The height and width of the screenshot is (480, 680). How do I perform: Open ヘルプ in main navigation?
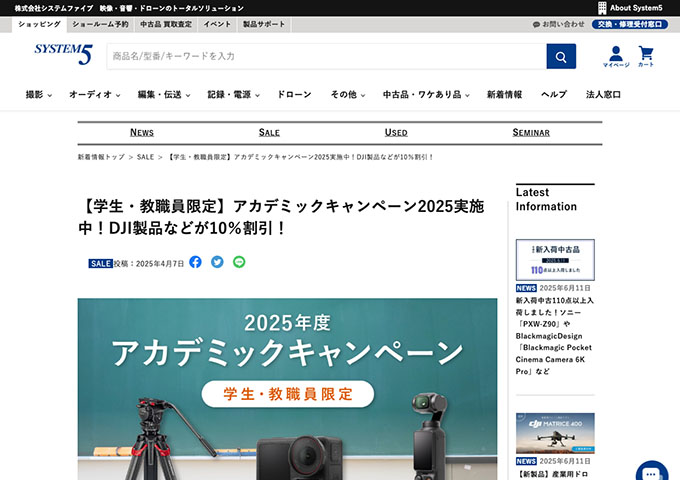[554, 95]
